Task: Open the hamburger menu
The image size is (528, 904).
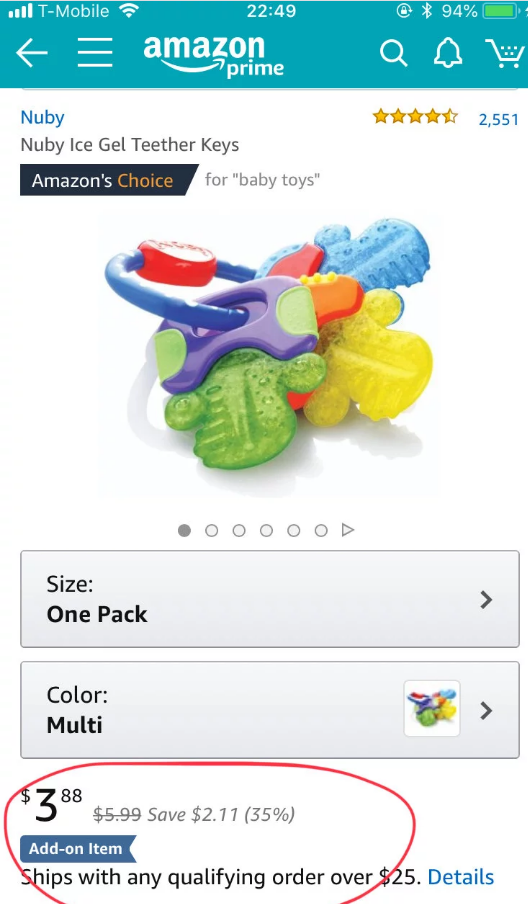Action: (x=95, y=53)
